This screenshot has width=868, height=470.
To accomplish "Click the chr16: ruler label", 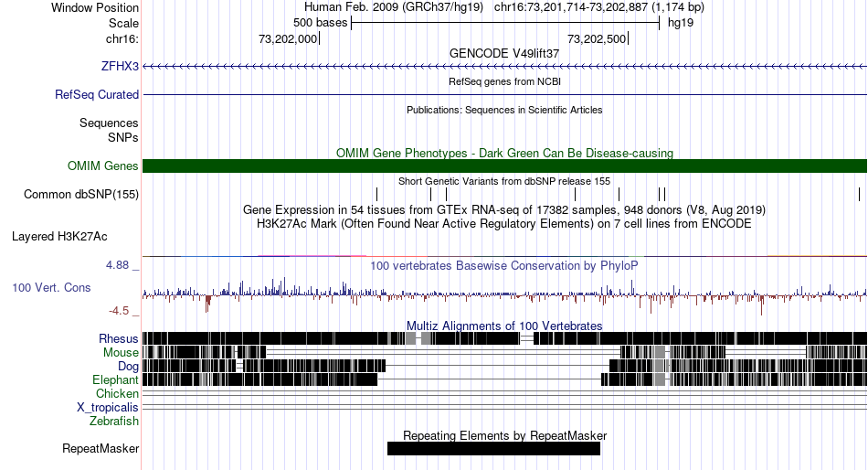I will pyautogui.click(x=122, y=38).
